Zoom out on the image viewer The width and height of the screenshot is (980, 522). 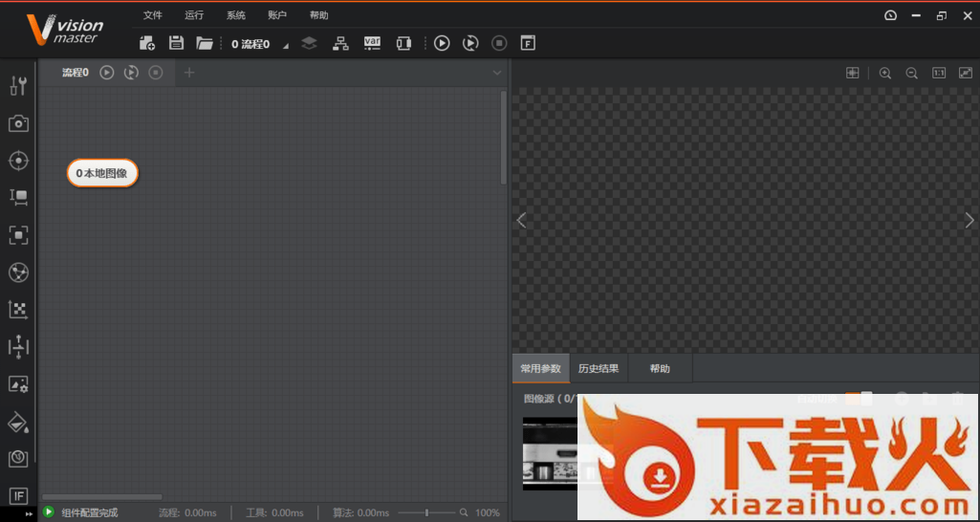(x=912, y=73)
